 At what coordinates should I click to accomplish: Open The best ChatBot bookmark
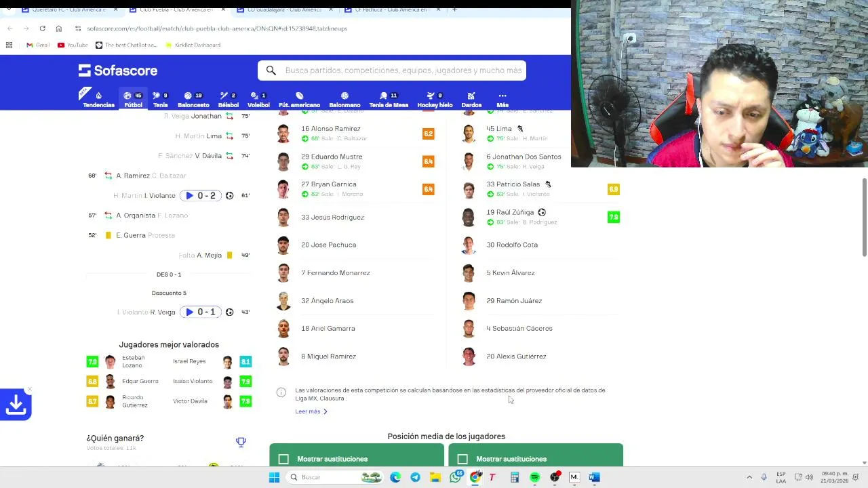tap(126, 45)
